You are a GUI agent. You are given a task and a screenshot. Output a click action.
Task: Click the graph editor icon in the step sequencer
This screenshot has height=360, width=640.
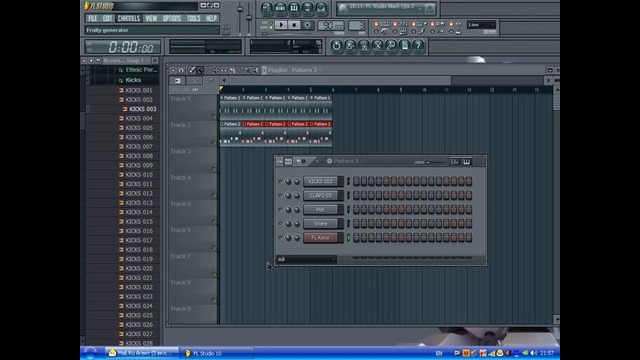pyautogui.click(x=455, y=162)
